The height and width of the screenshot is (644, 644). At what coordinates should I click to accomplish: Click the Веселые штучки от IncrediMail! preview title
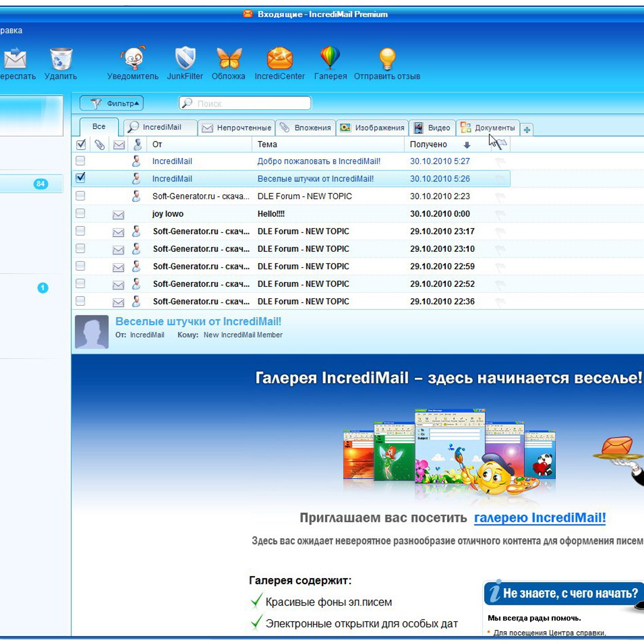(198, 321)
